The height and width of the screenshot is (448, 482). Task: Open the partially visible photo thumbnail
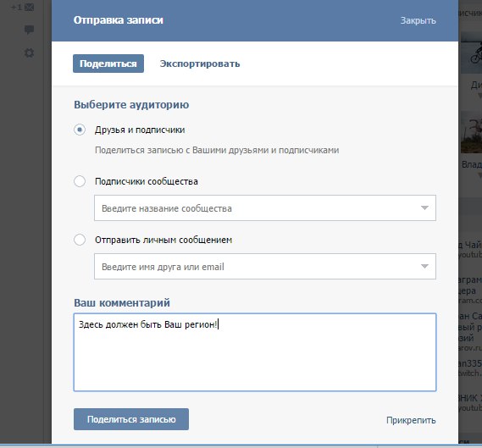(x=471, y=132)
